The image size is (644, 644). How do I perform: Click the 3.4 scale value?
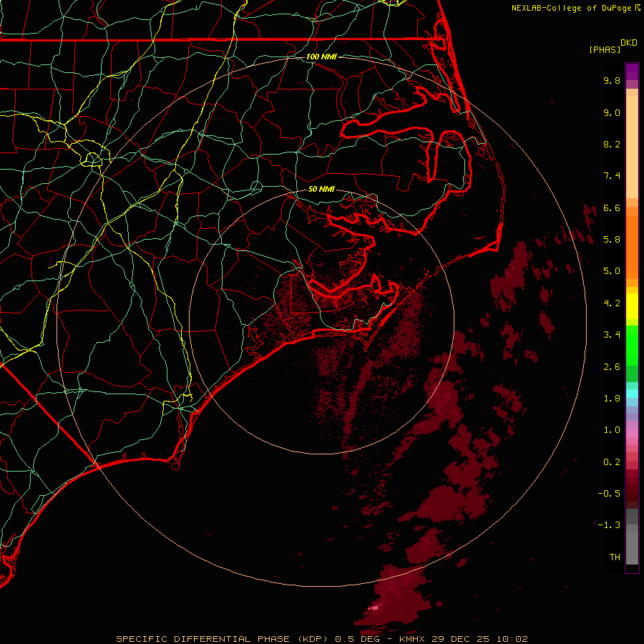pos(612,335)
